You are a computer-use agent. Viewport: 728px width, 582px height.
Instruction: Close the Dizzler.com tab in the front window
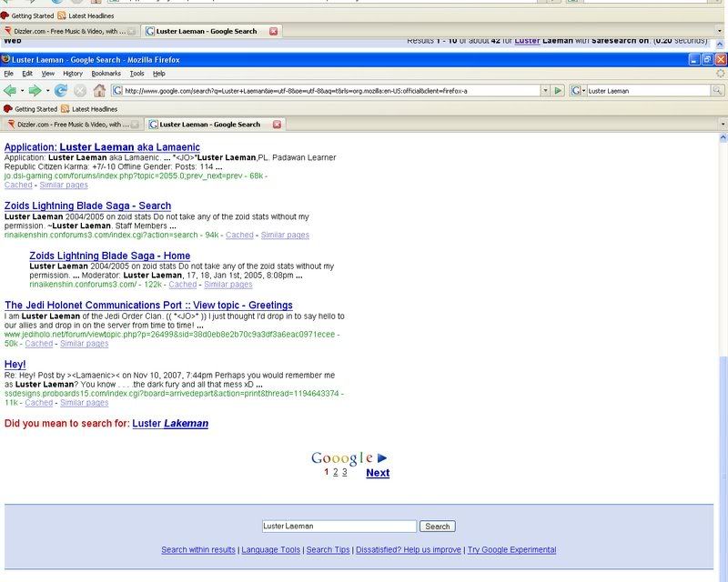click(135, 125)
